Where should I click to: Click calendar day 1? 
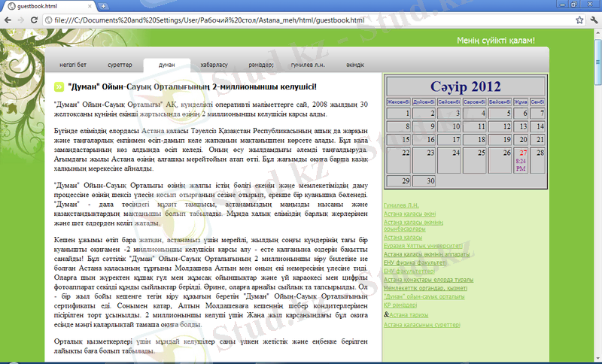[399, 114]
